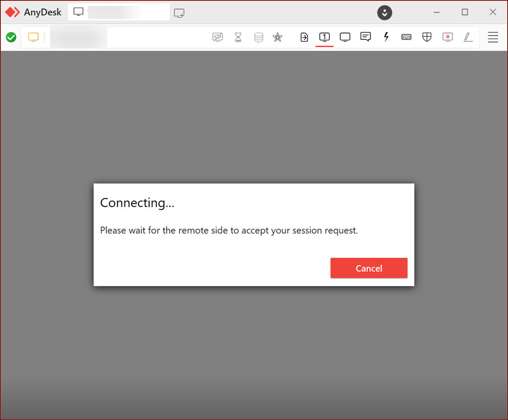Image resolution: width=508 pixels, height=420 pixels.
Task: Start session recording with red dot icon
Action: (x=447, y=37)
